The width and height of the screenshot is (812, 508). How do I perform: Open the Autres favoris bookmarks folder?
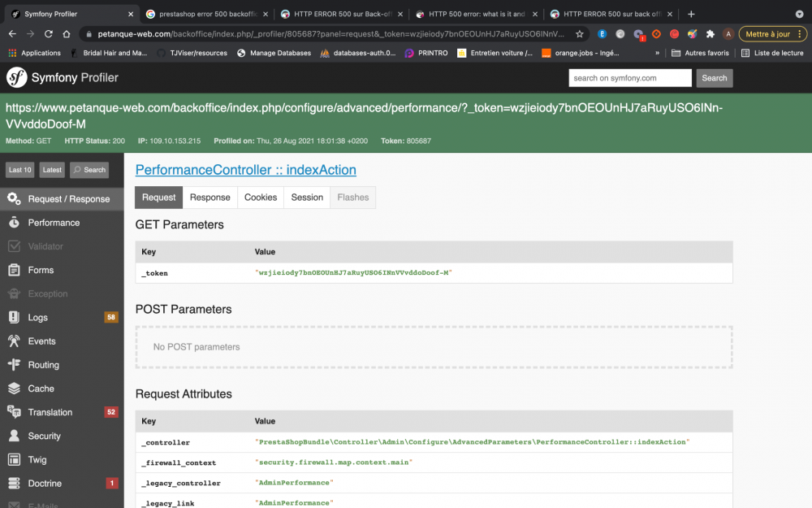[700, 53]
